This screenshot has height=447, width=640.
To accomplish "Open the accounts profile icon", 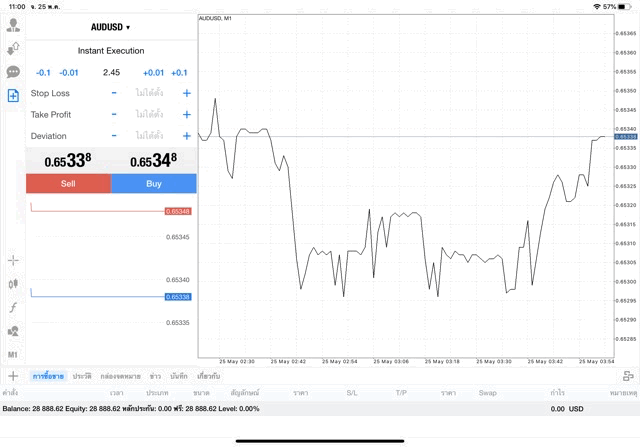I will coord(13,25).
